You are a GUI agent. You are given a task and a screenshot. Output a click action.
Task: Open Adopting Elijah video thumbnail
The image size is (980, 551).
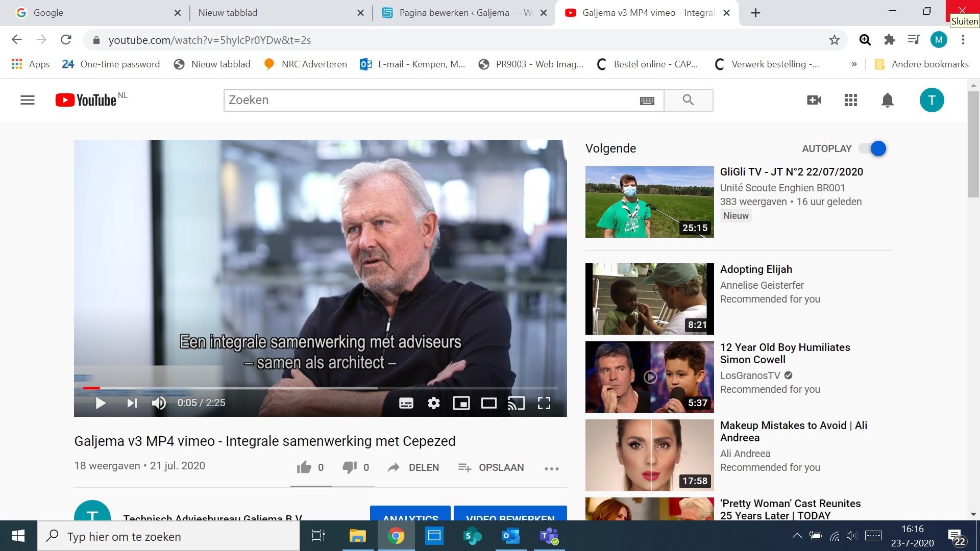(649, 299)
